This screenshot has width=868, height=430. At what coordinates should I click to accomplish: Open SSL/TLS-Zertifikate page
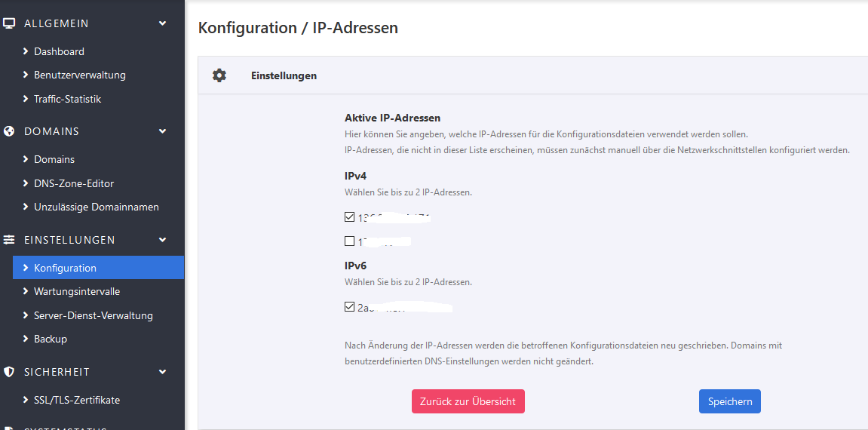[x=77, y=400]
